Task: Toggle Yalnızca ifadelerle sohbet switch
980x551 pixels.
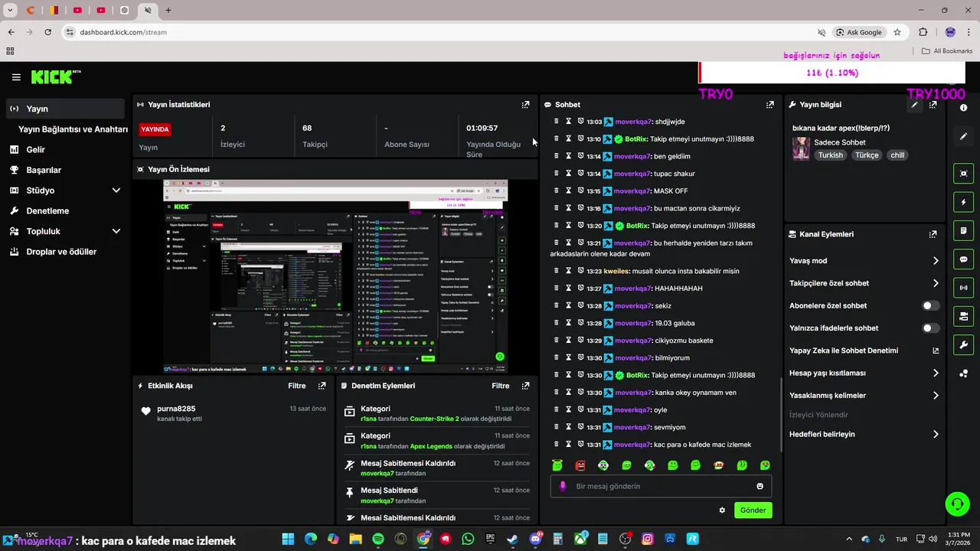Action: [930, 328]
